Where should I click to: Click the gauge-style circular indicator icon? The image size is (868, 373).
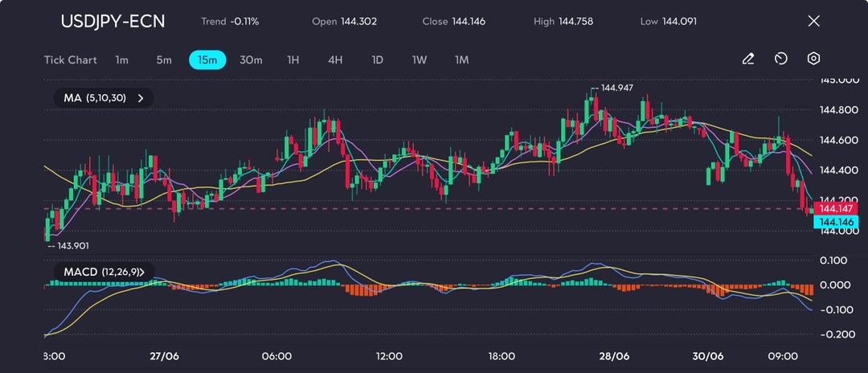click(780, 59)
